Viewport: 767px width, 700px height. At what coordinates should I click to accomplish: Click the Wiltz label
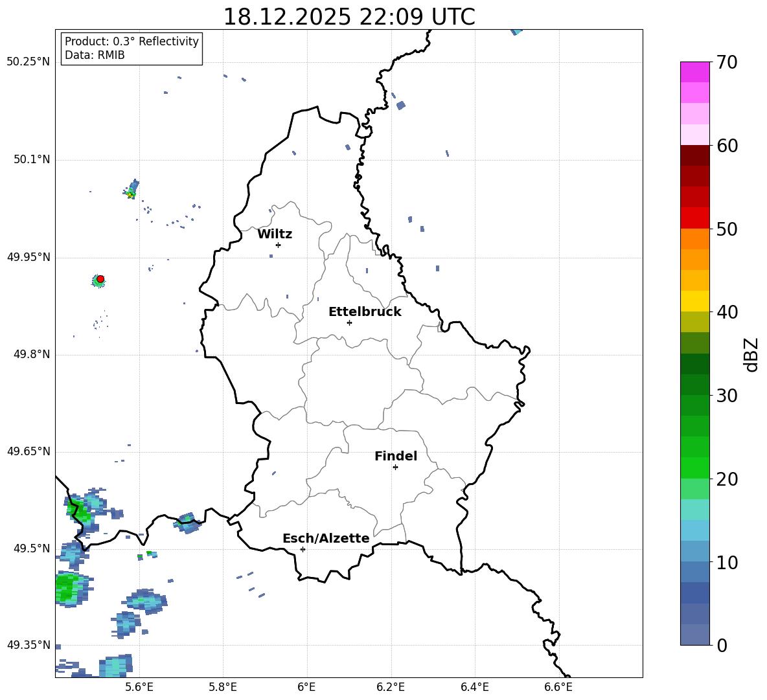[275, 234]
